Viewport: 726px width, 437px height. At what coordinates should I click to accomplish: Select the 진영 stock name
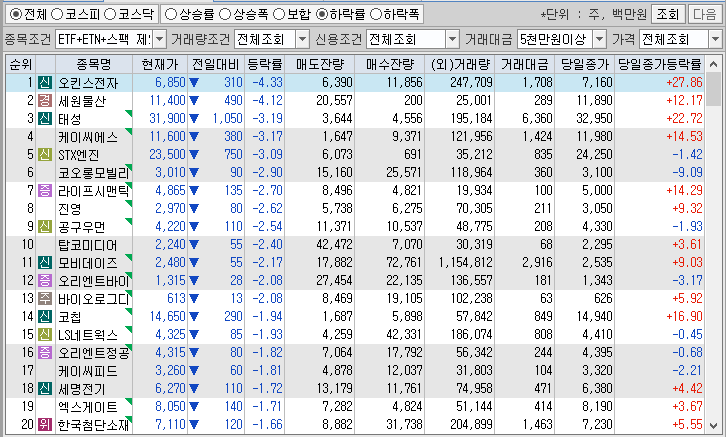(69, 209)
